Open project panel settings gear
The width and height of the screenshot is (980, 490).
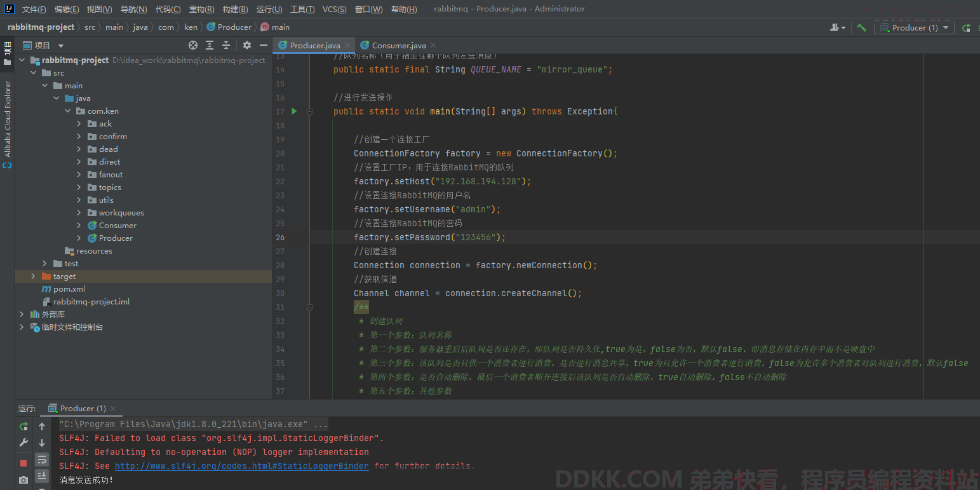247,45
